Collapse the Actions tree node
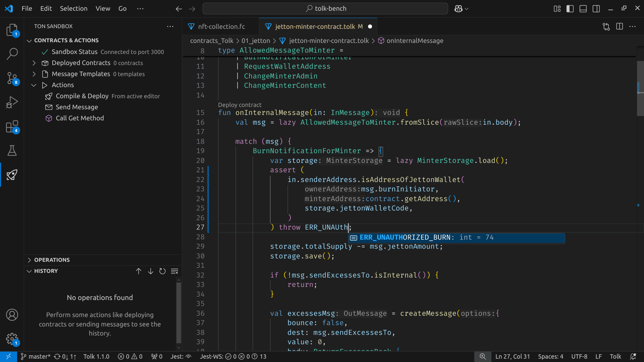The width and height of the screenshot is (644, 362). [x=34, y=85]
